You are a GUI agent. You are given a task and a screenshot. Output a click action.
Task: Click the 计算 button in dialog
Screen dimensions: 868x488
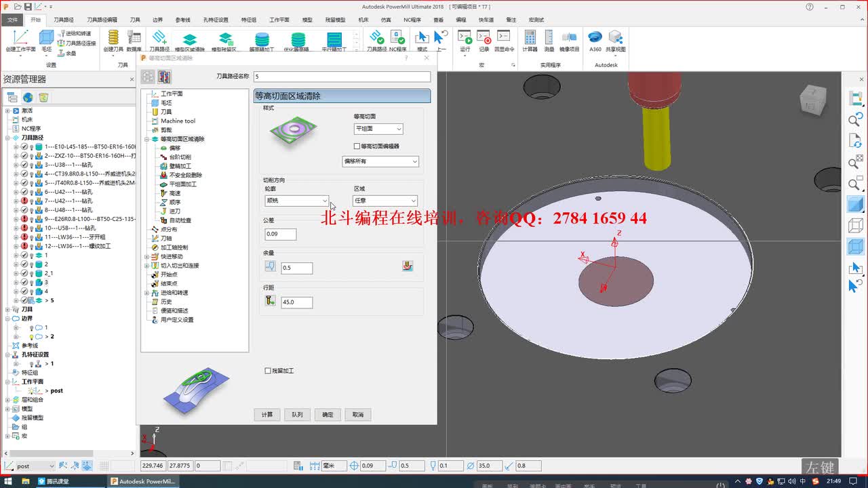tap(267, 414)
